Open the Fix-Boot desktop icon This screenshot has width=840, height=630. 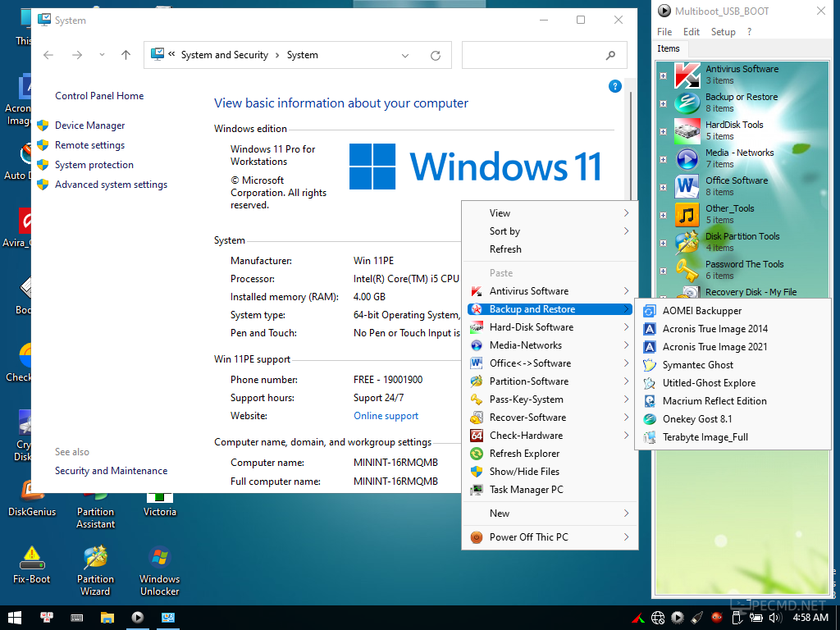[x=32, y=565]
